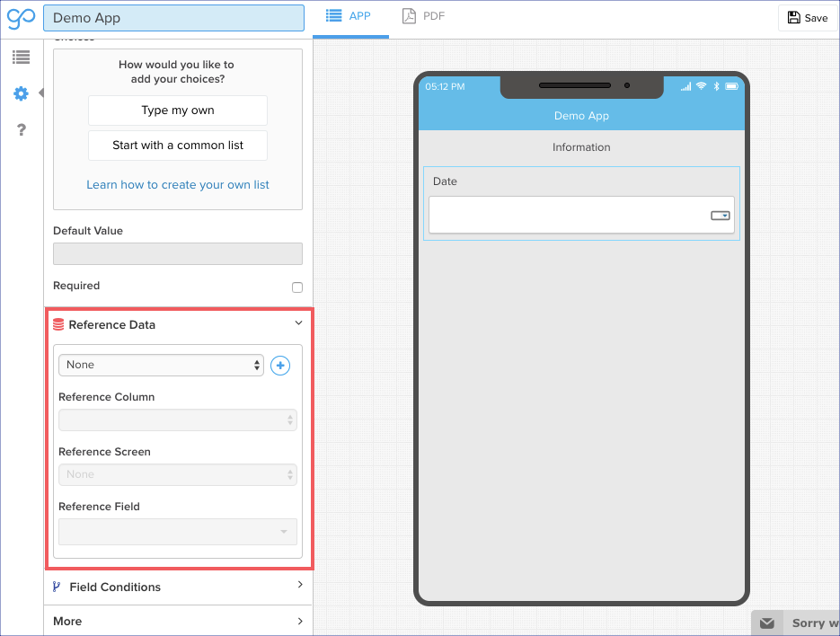
Task: Expand the Field Conditions section
Action: click(x=299, y=586)
